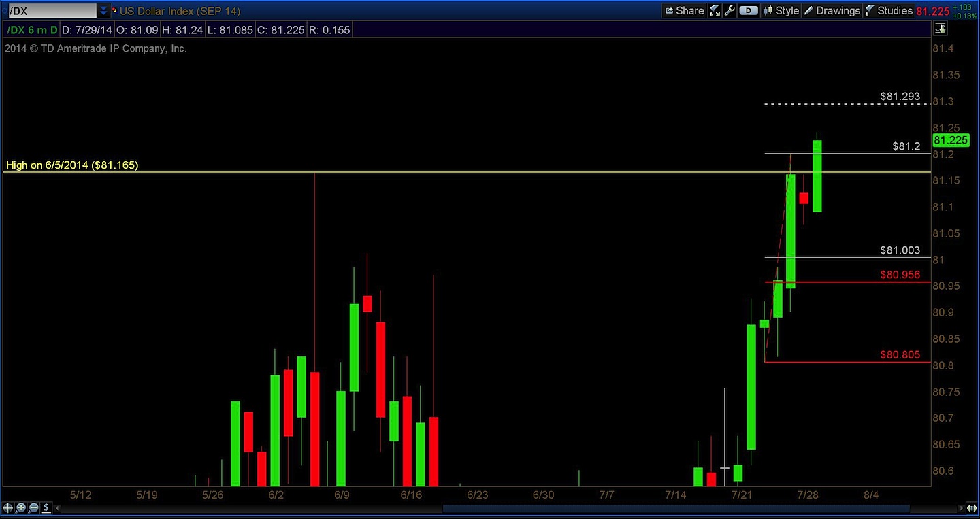Click the open value O: 81.09
Viewport: 980px width, 519px height.
coord(137,30)
